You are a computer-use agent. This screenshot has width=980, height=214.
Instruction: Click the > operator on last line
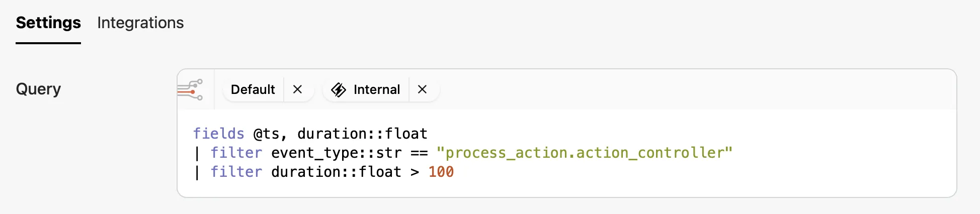(x=415, y=172)
